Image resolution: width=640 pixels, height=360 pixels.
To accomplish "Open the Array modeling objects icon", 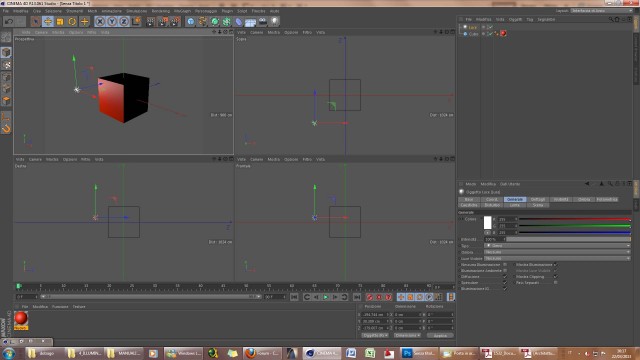I will (x=227, y=21).
